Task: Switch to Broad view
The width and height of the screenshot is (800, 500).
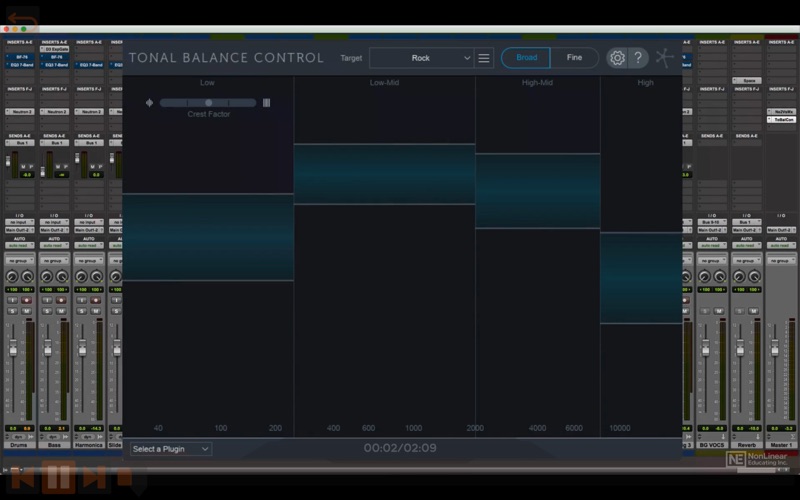Action: (x=526, y=58)
